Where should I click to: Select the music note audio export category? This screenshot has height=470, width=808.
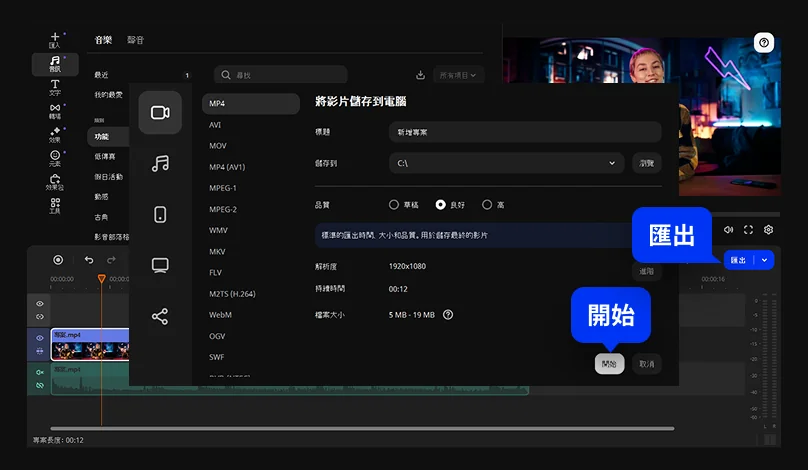pyautogui.click(x=160, y=163)
